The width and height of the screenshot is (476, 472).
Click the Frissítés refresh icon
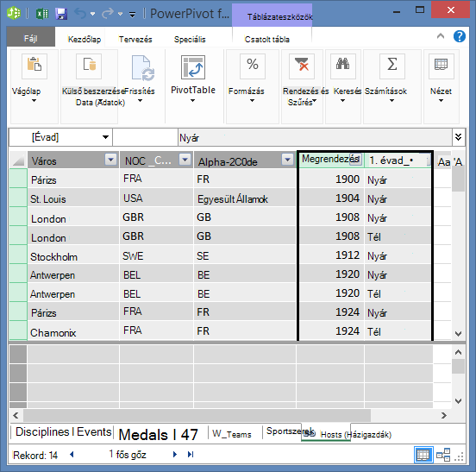click(142, 68)
